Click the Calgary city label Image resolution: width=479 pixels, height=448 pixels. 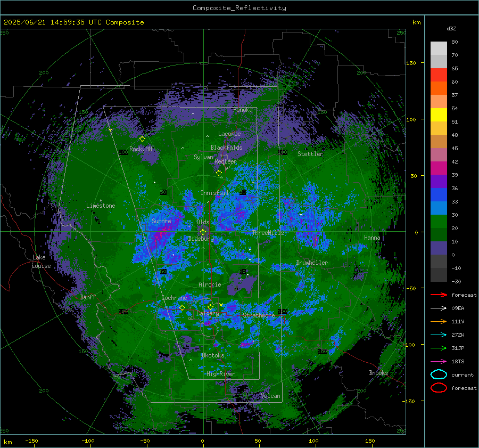tap(208, 313)
